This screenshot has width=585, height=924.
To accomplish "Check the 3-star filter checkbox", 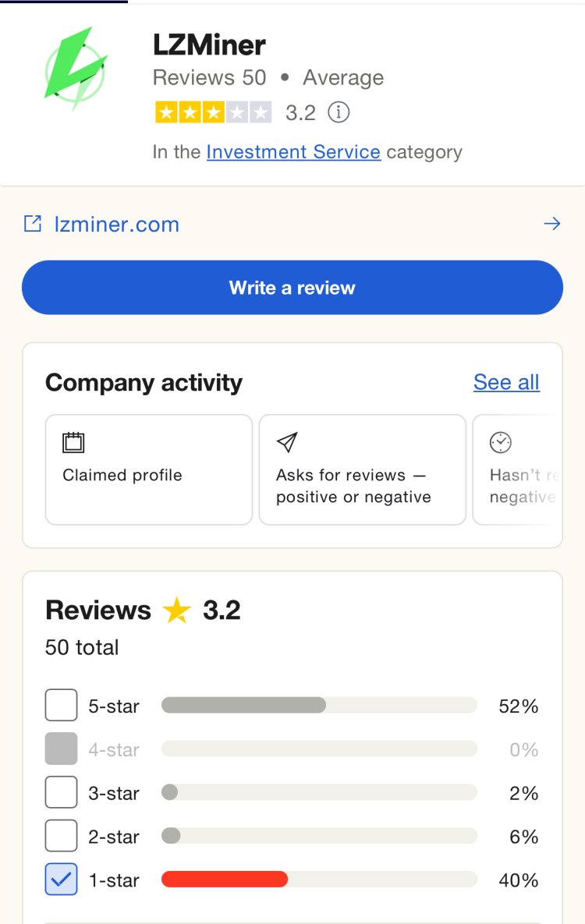I will 61,792.
